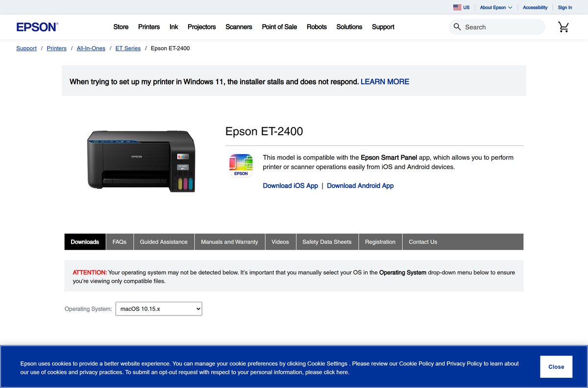Click the Epson logo
Image resolution: width=588 pixels, height=388 pixels.
coord(37,27)
